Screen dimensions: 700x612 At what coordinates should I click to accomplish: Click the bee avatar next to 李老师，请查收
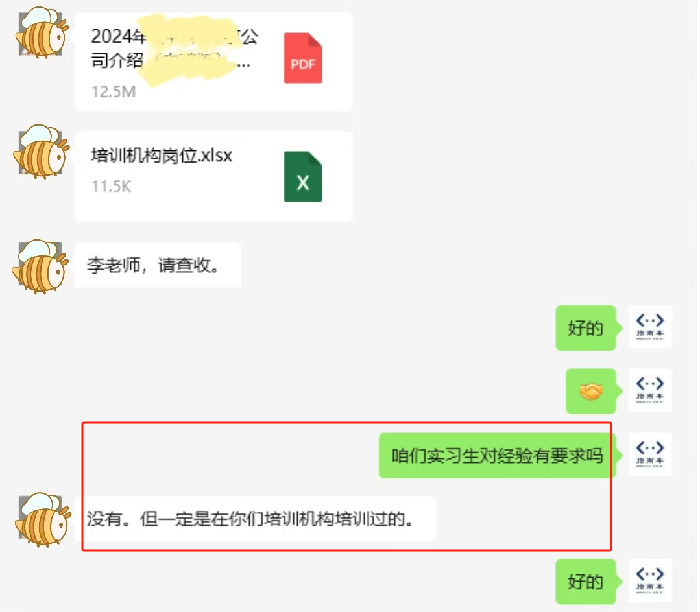(x=41, y=266)
